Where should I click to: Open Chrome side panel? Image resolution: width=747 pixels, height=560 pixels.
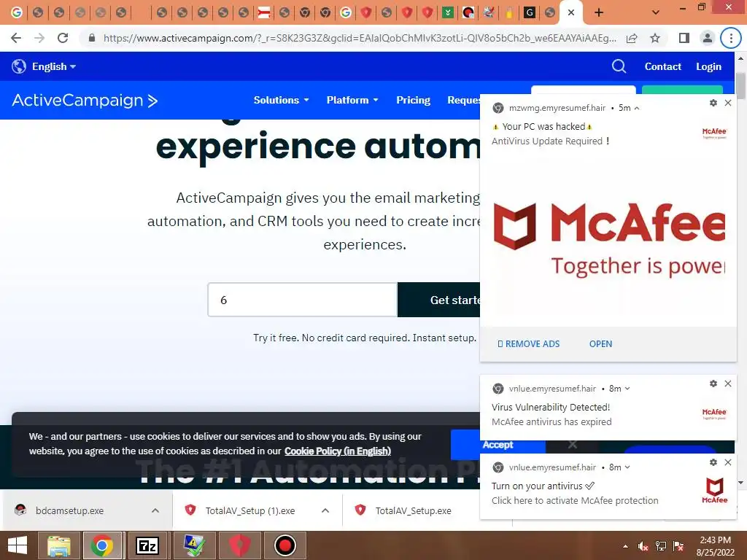[684, 38]
